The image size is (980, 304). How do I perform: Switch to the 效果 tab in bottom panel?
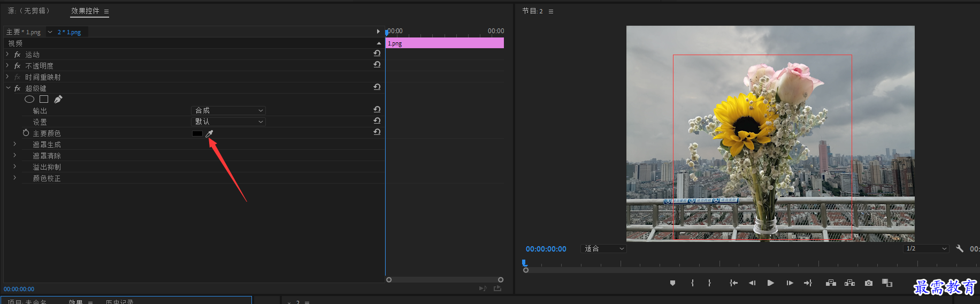[75, 302]
